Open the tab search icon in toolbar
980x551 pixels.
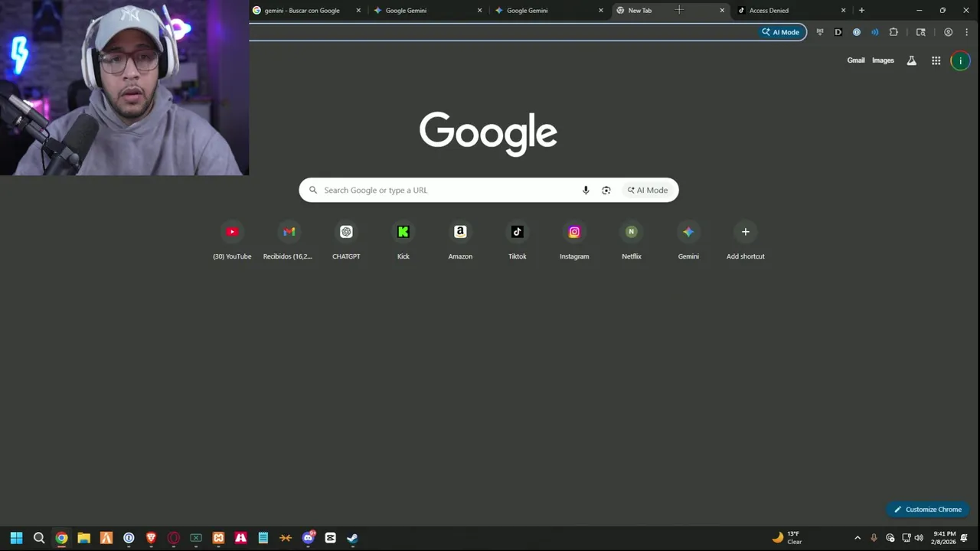921,32
